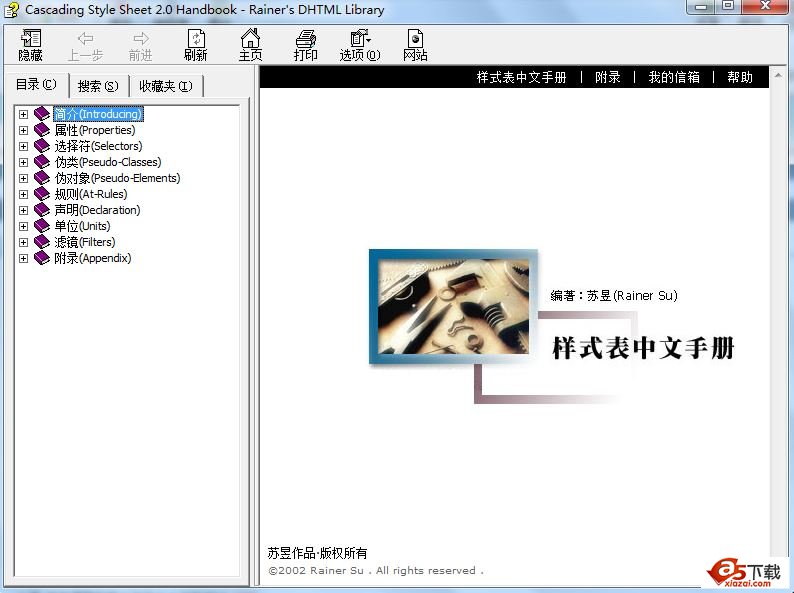This screenshot has width=794, height=593.
Task: Click the 苏昱作品·版权所有 footer text
Action: 317,553
